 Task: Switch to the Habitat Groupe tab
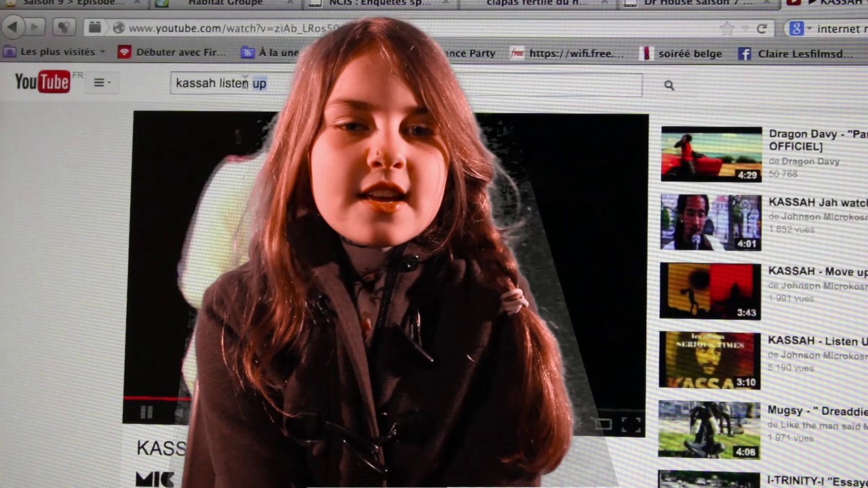225,3
